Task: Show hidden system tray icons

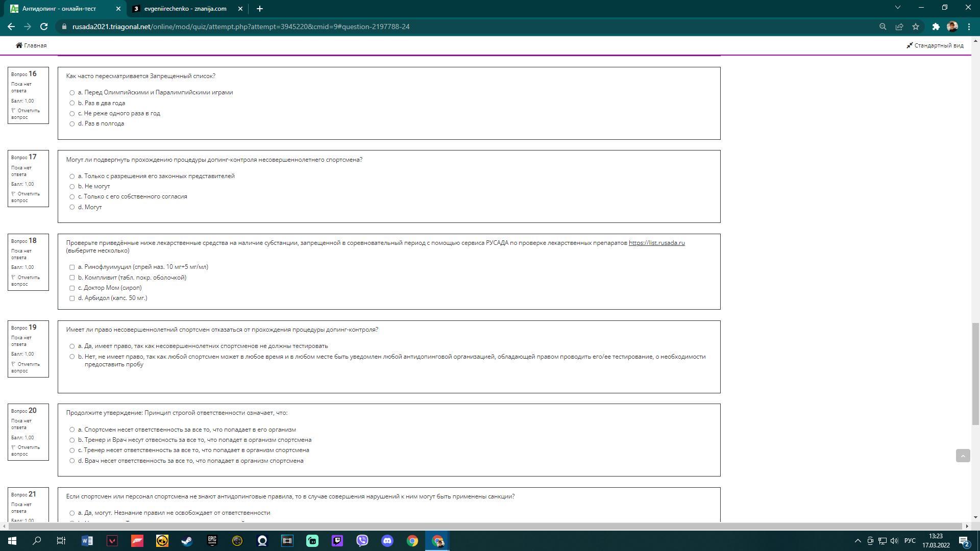Action: [857, 541]
